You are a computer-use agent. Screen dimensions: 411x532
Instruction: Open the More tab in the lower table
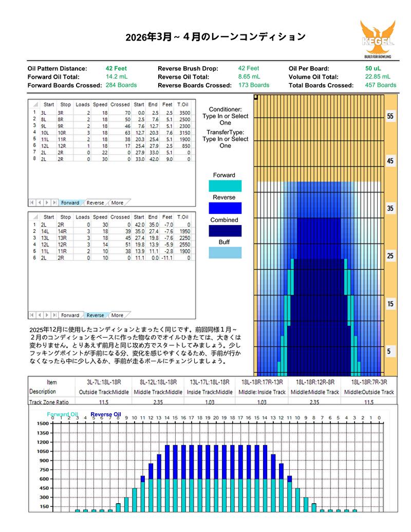point(117,315)
